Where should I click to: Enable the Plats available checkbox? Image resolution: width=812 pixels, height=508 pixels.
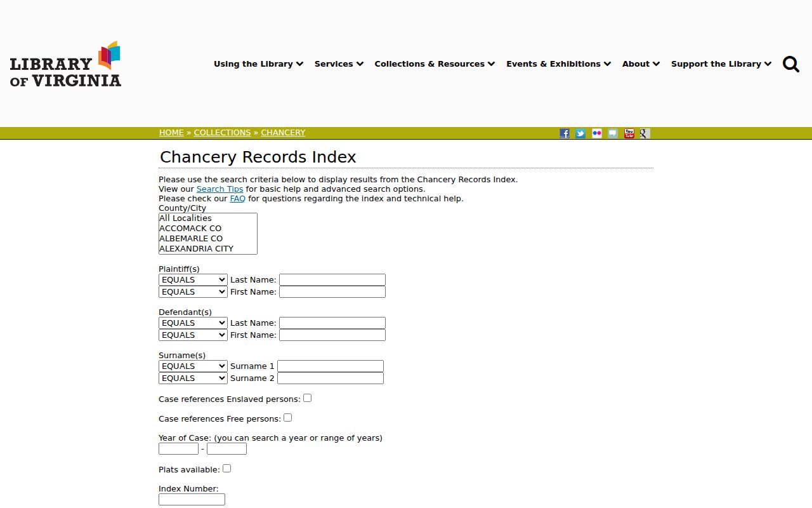pyautogui.click(x=227, y=469)
